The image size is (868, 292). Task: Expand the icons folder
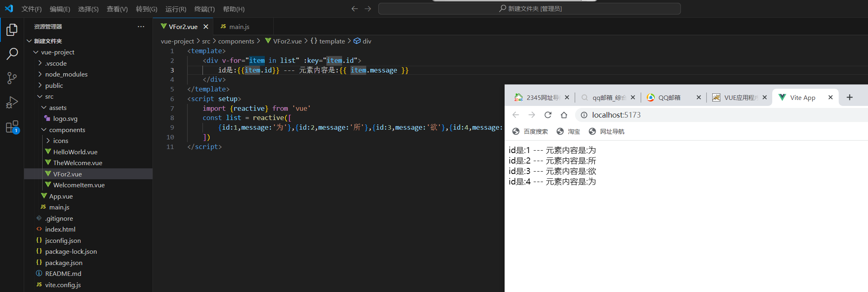point(48,141)
